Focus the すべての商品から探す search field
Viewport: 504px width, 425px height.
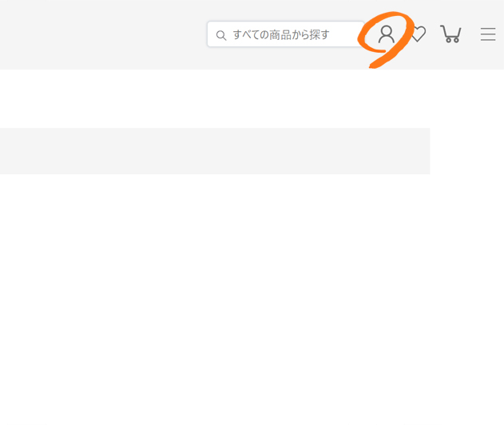[286, 34]
